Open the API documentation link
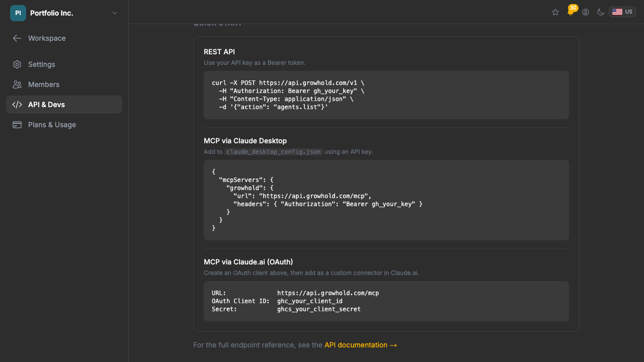The height and width of the screenshot is (362, 644). [x=361, y=345]
